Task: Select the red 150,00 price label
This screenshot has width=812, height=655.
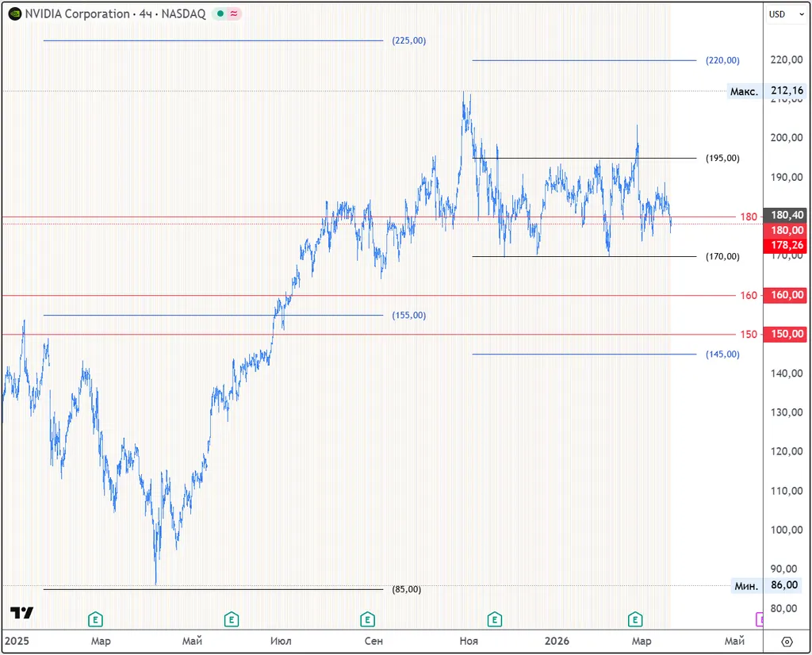Action: (x=785, y=335)
